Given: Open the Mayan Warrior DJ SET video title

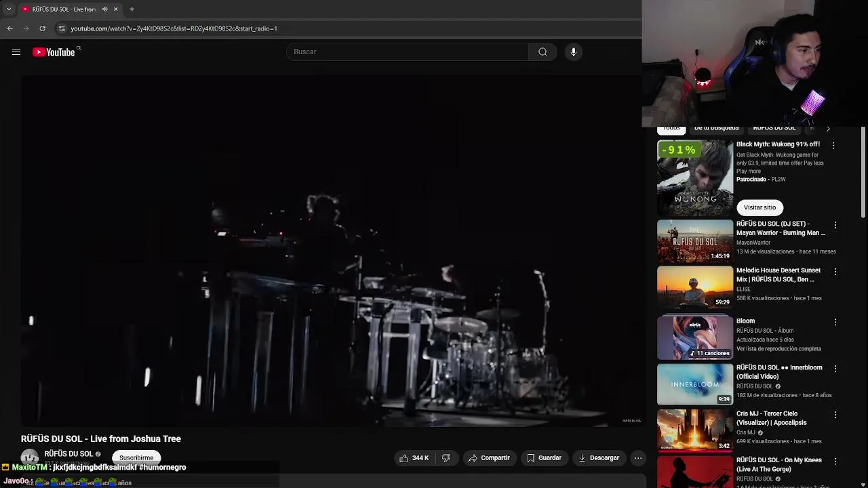Looking at the screenshot, I should 781,228.
